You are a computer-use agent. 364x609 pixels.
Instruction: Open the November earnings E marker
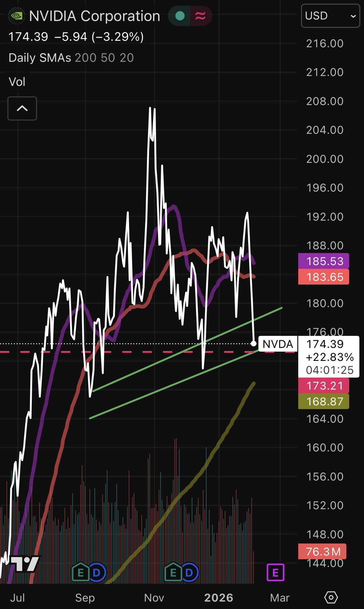pyautogui.click(x=173, y=572)
